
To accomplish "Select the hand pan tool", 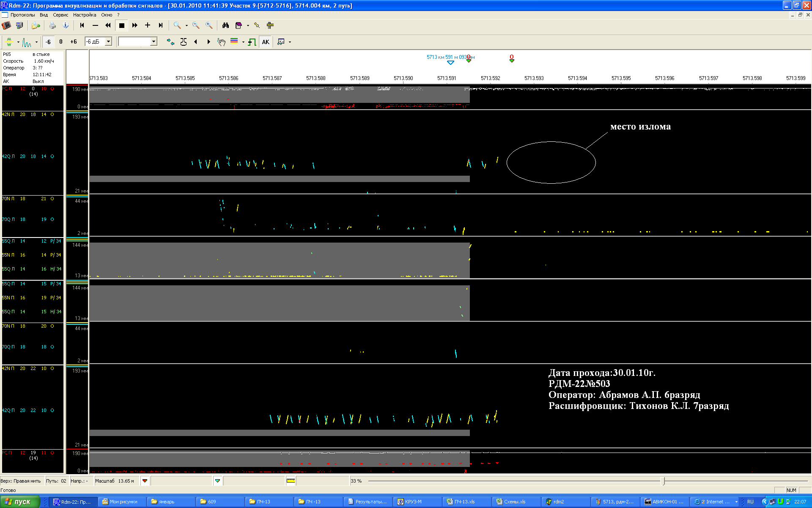I will [221, 42].
